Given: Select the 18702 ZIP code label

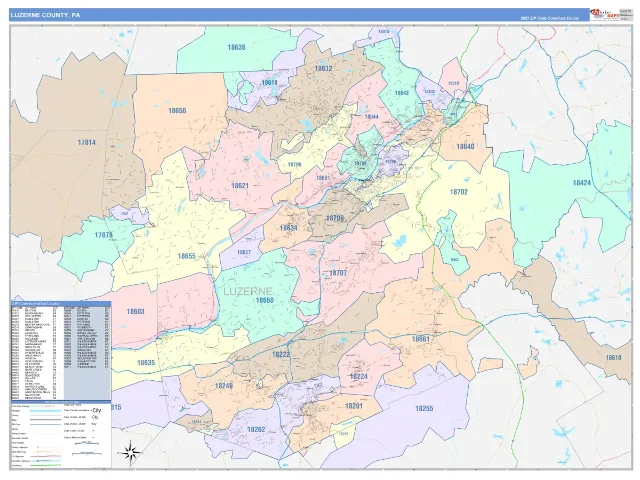Looking at the screenshot, I should [458, 192].
